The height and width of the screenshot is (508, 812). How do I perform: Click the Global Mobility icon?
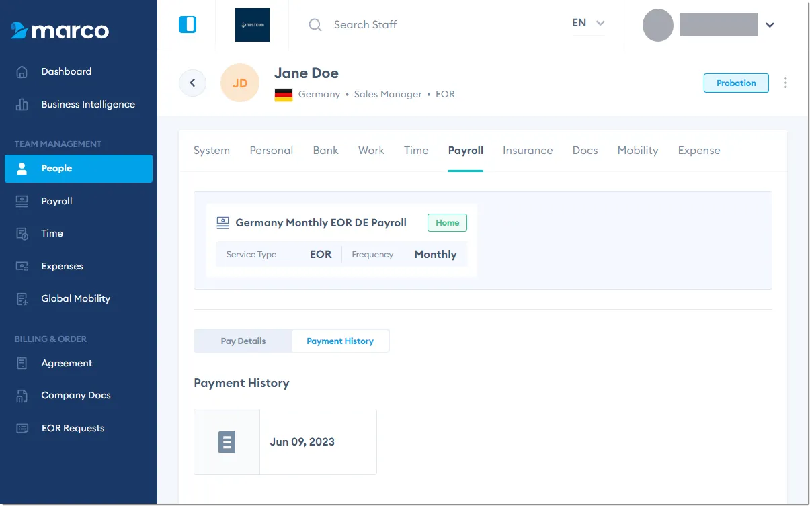pos(22,299)
